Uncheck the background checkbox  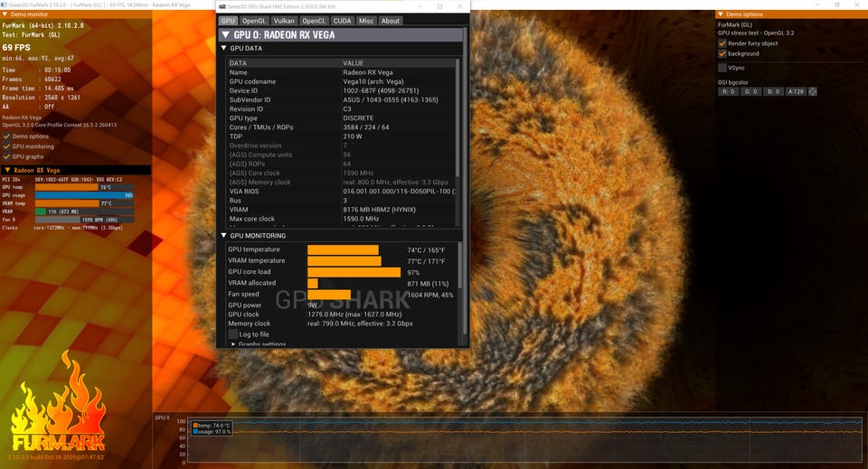(x=722, y=53)
